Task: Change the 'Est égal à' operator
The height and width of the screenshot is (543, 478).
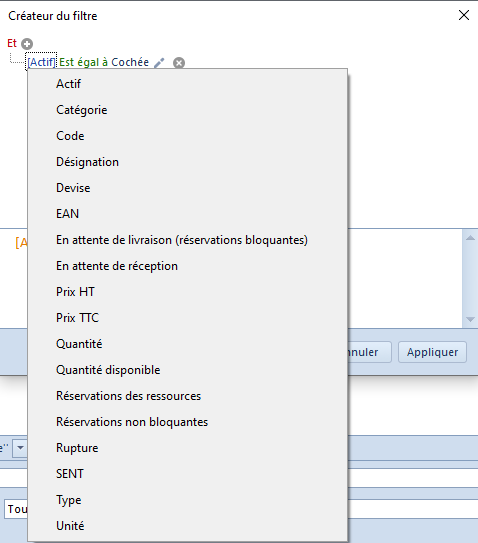Action: pos(84,62)
